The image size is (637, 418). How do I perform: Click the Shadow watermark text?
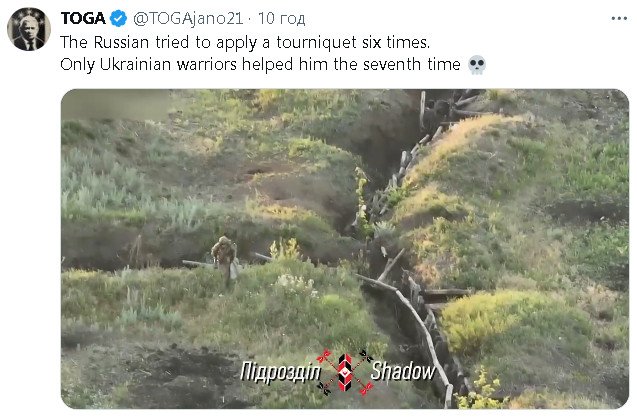(403, 371)
